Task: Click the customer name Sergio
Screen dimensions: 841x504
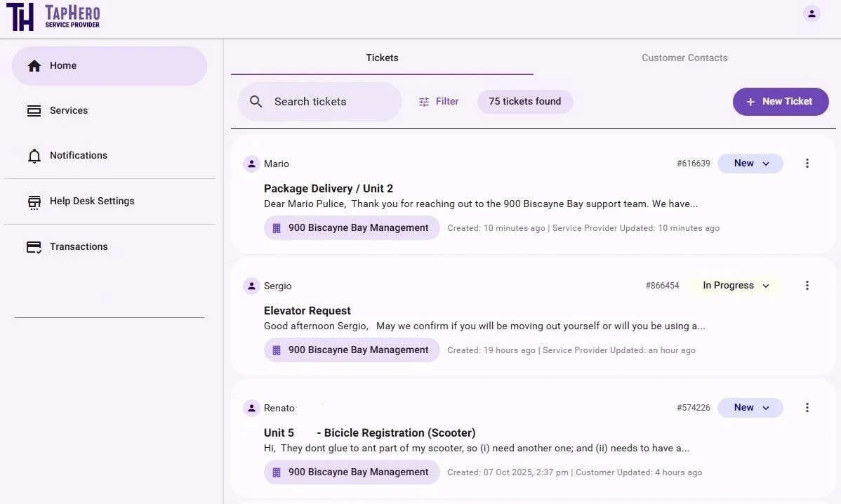Action: pos(277,286)
